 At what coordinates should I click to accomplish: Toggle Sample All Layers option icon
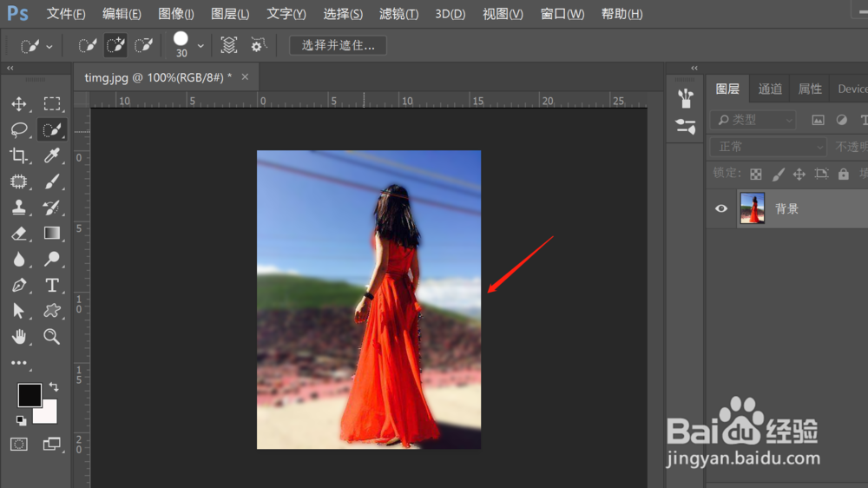(228, 45)
